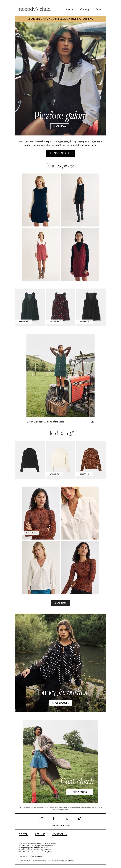121x868 pixels.
Task: Select the black turtleneck top thumbnail
Action: [x=30, y=460]
